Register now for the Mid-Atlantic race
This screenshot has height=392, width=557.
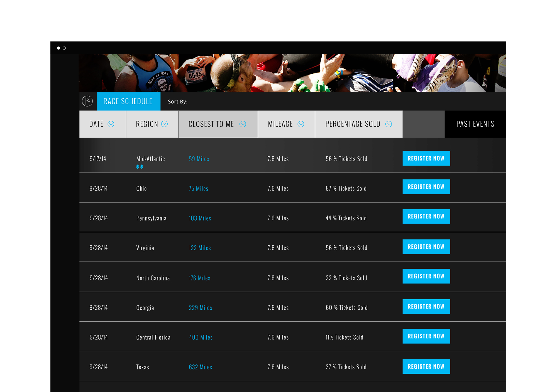click(x=426, y=158)
